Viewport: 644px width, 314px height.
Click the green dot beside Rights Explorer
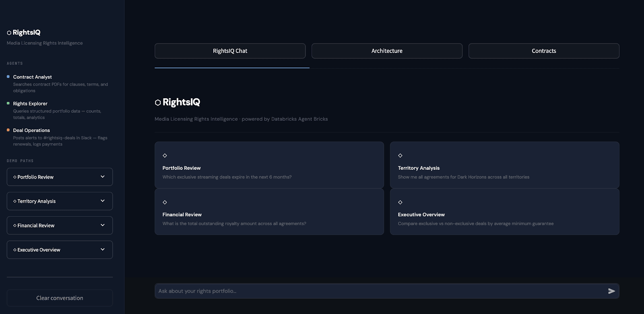8,103
